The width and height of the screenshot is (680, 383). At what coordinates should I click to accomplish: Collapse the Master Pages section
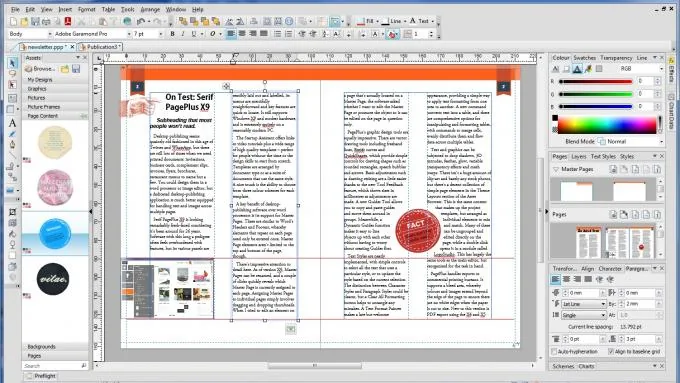coord(556,169)
